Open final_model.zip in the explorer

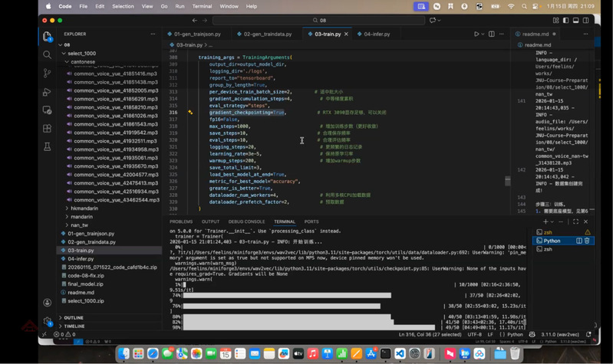[85, 284]
